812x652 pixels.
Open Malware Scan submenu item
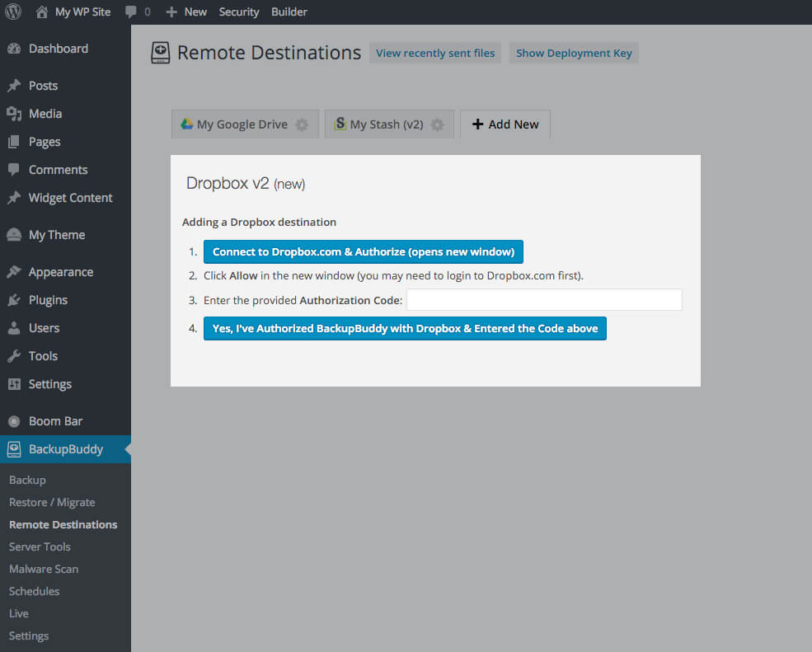(44, 569)
